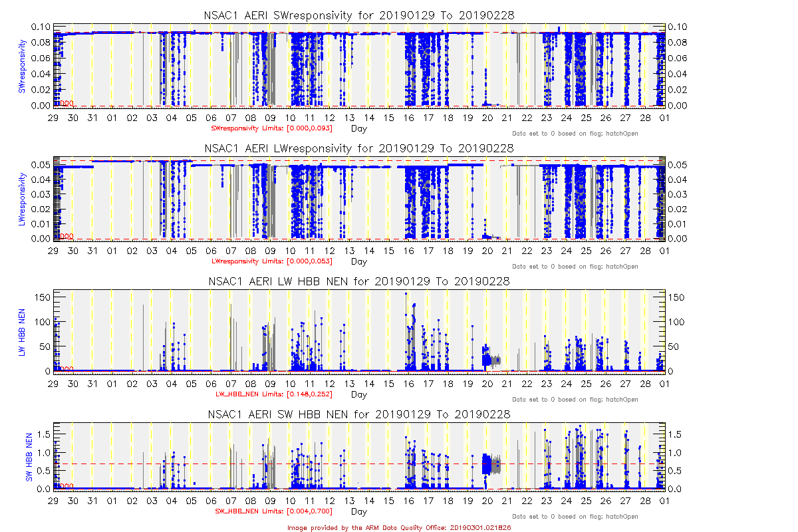Click the vertical SWresponsivity y-axis label
The height and width of the screenshot is (532, 798).
coord(22,65)
